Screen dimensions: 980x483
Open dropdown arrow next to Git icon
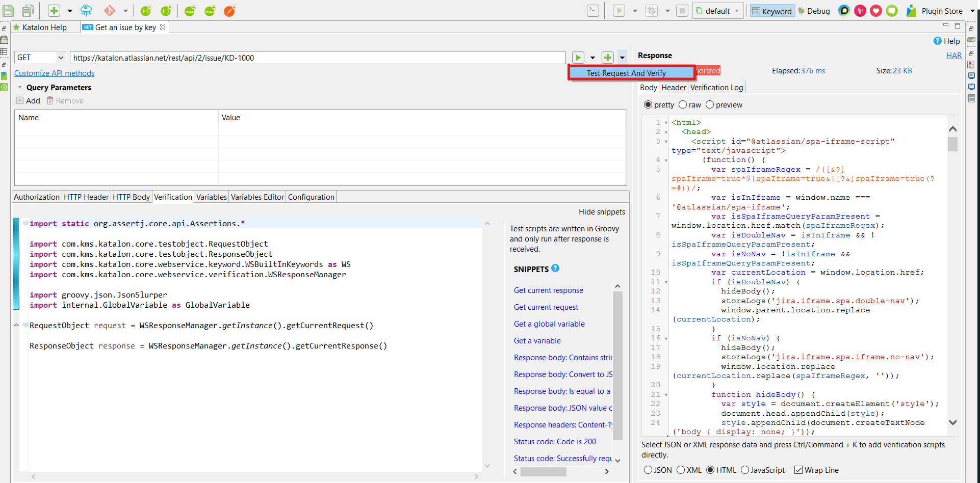coord(125,11)
